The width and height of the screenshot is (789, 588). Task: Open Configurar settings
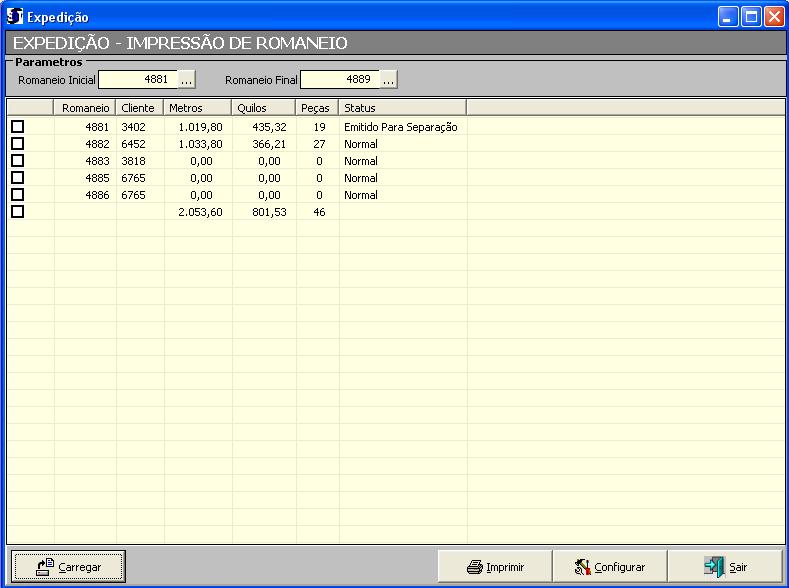(x=609, y=567)
